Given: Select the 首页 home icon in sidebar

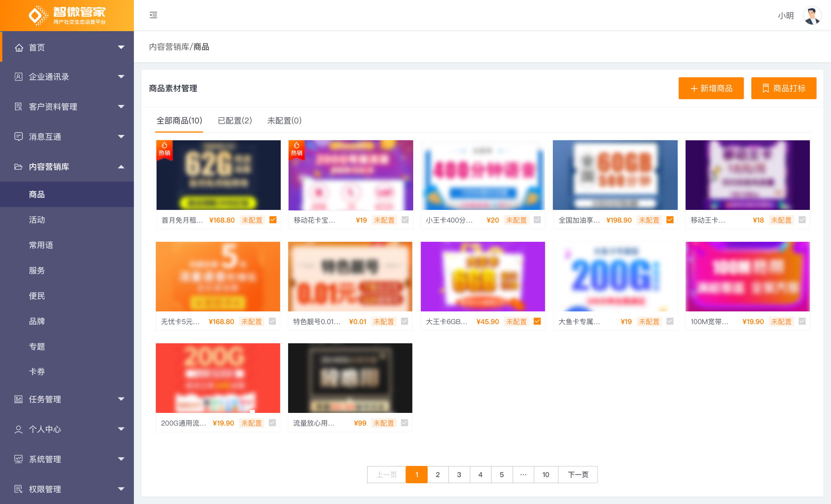Looking at the screenshot, I should coord(18,47).
